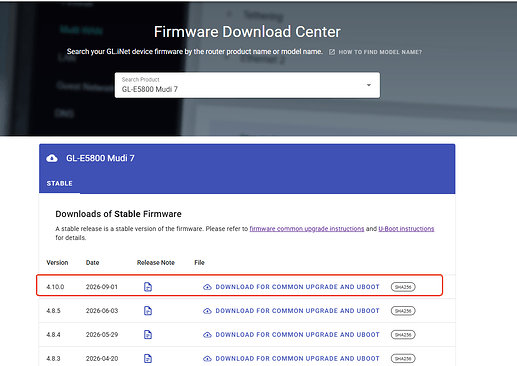Click the date 2026-05-29
The width and height of the screenshot is (517, 366).
tap(102, 335)
